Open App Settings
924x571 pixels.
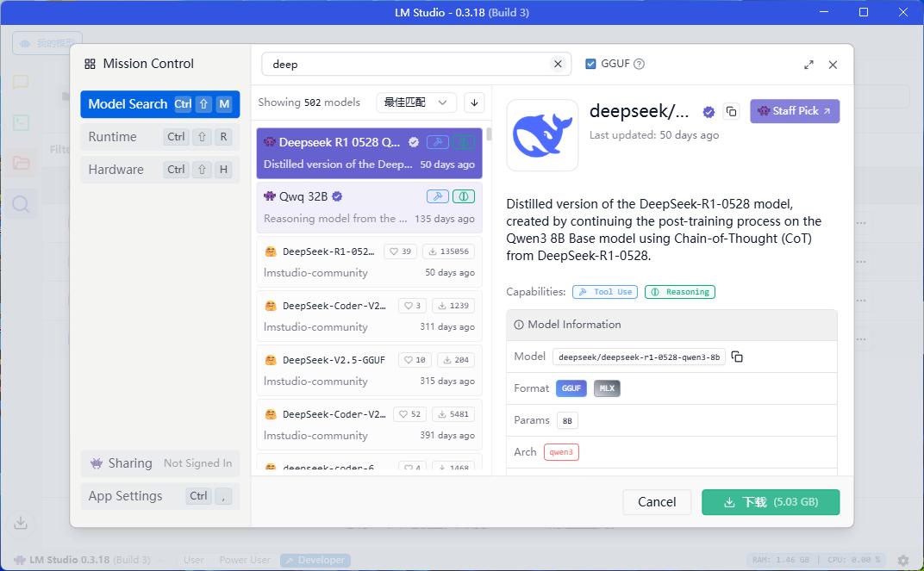tap(159, 496)
